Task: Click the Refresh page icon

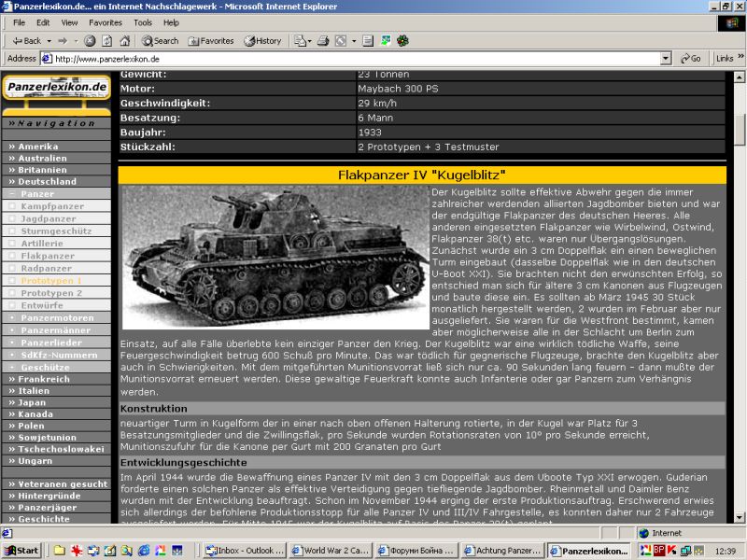Action: (x=106, y=41)
